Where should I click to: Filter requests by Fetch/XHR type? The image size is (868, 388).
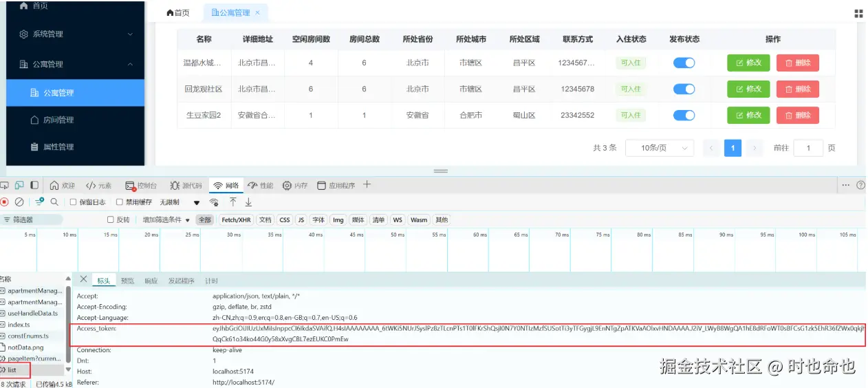(x=236, y=220)
